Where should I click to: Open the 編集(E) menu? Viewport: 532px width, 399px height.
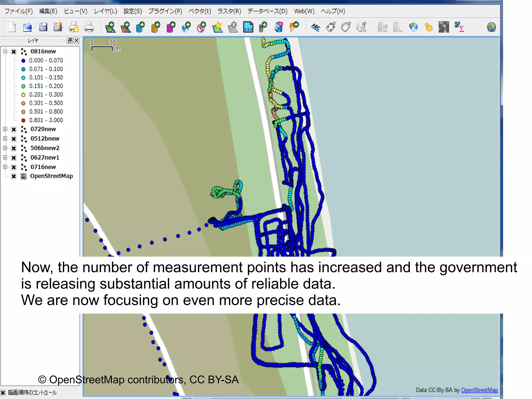tap(48, 11)
